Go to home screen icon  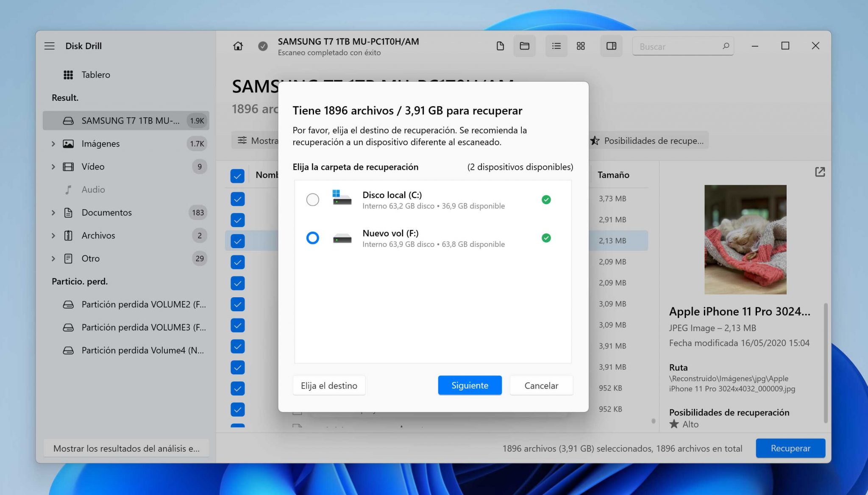[x=238, y=46]
